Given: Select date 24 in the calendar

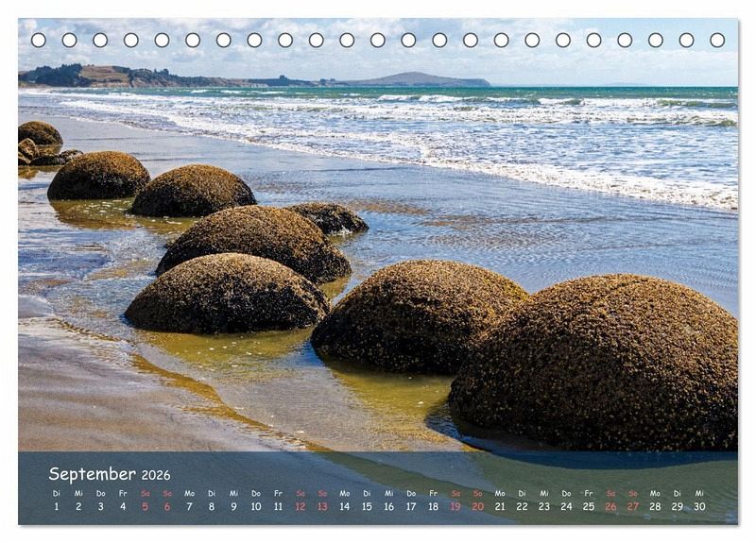Looking at the screenshot, I should pyautogui.click(x=566, y=507).
